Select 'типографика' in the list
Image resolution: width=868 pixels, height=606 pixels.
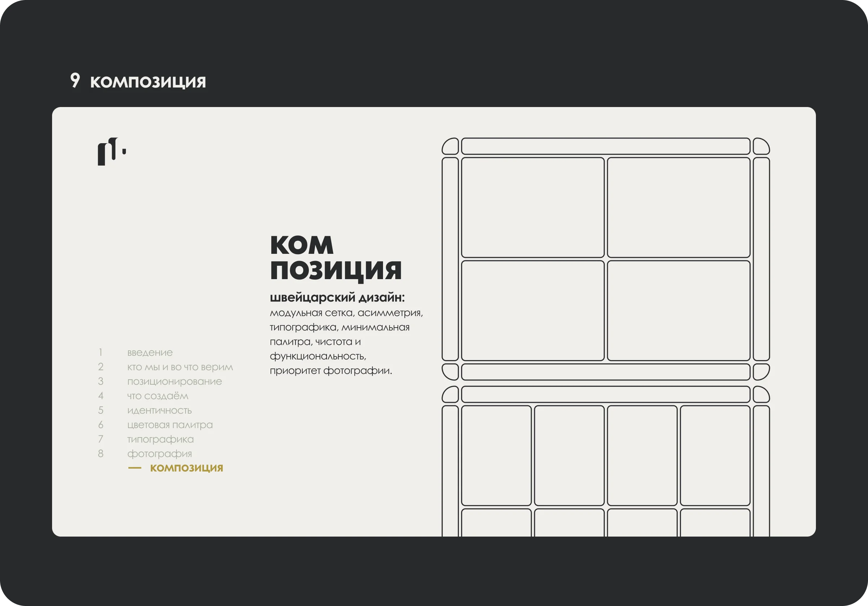(160, 439)
